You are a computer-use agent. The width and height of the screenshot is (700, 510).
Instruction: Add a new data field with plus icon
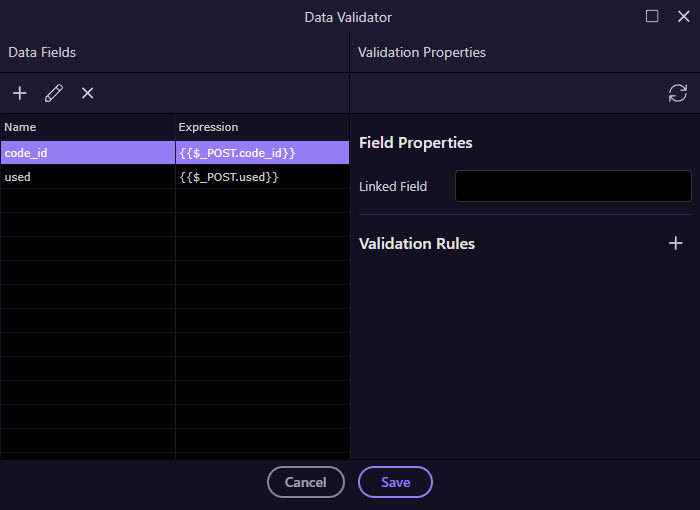point(20,93)
